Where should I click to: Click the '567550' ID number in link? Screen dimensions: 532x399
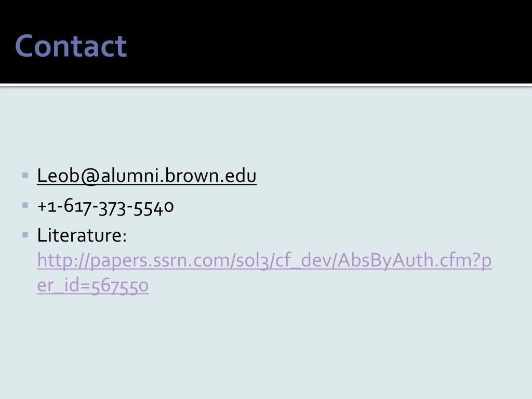click(x=120, y=286)
